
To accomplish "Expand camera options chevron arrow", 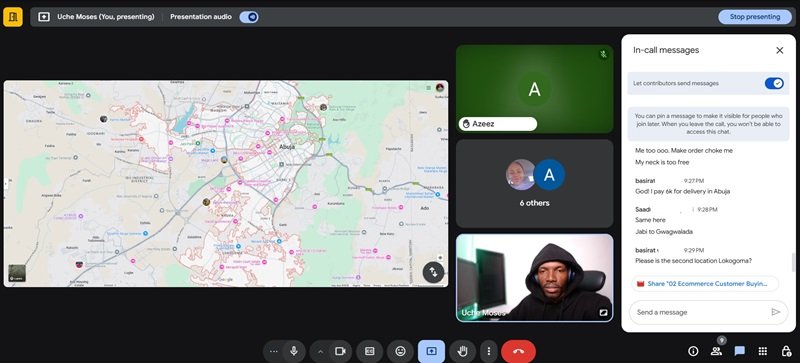I will 320,351.
